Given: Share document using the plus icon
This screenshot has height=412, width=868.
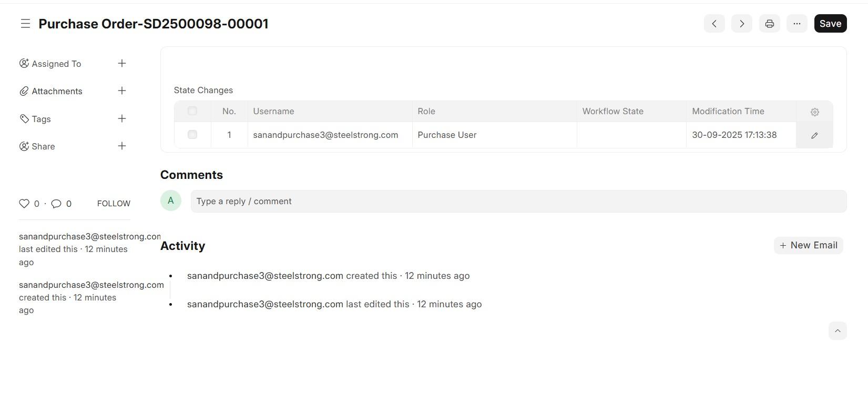Looking at the screenshot, I should point(122,146).
